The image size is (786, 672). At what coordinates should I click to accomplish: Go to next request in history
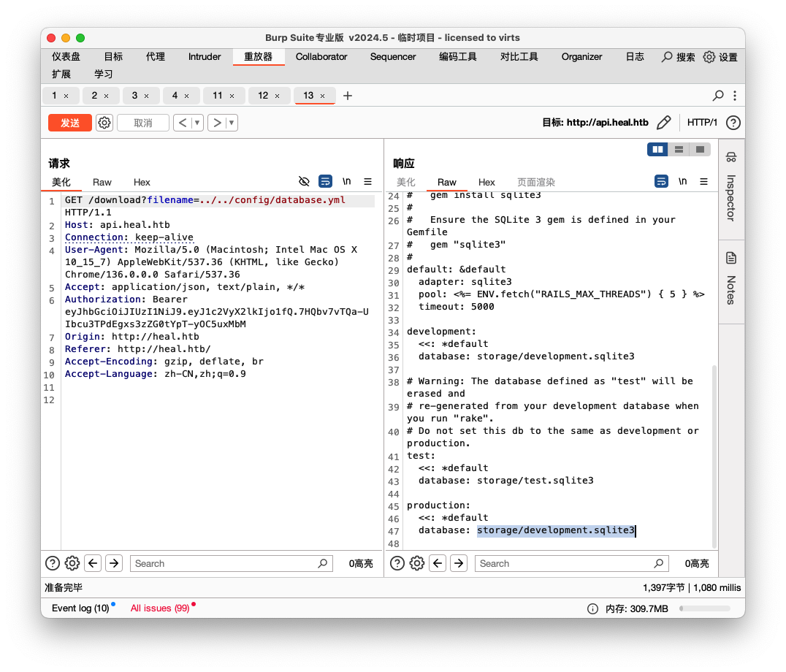pyautogui.click(x=216, y=123)
